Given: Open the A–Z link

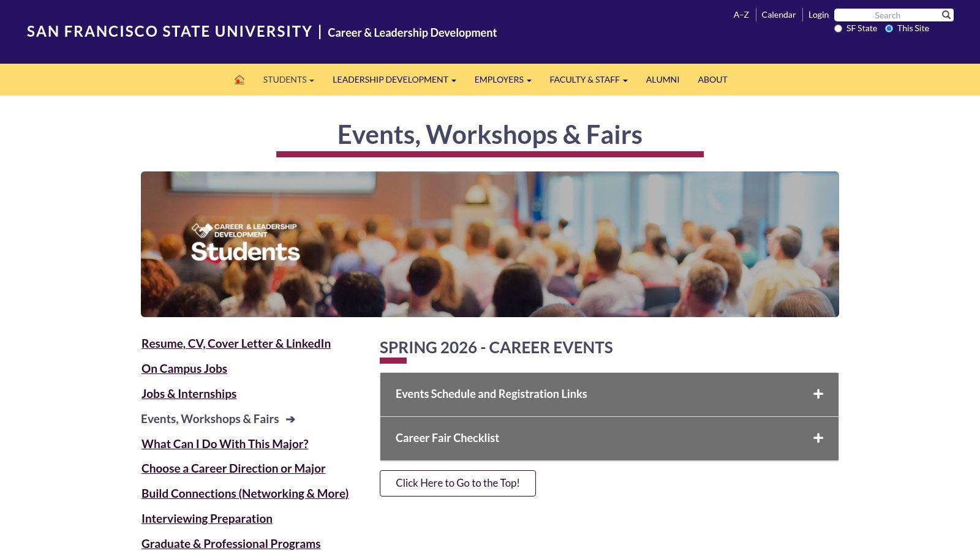Looking at the screenshot, I should 741,15.
